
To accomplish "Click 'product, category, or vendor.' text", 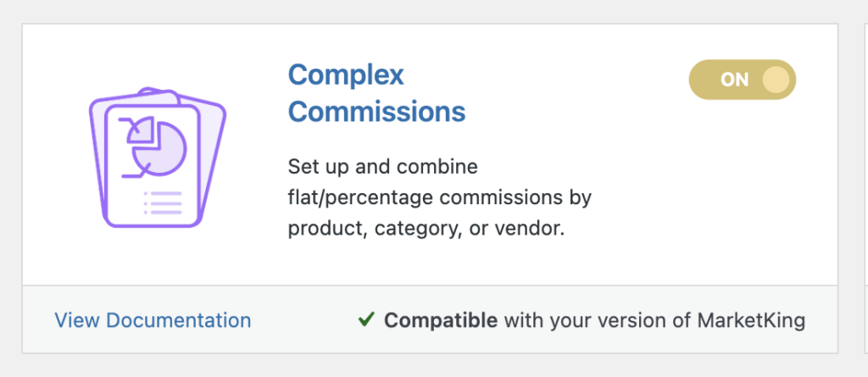I will (x=426, y=229).
